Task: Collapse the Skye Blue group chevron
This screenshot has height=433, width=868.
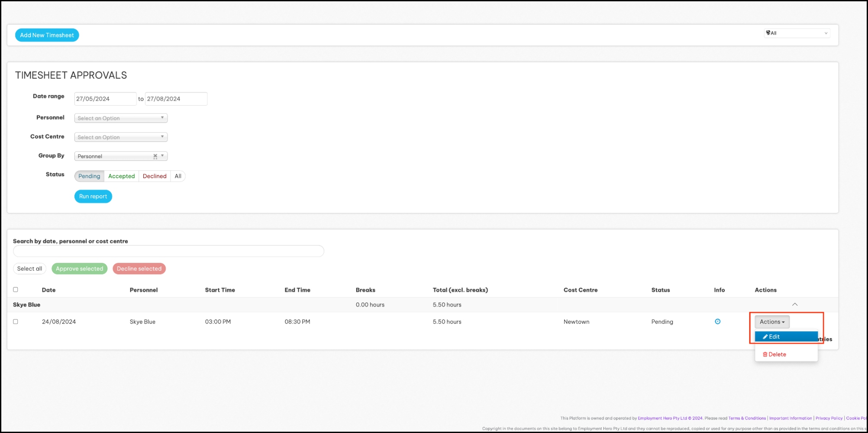Action: (794, 304)
